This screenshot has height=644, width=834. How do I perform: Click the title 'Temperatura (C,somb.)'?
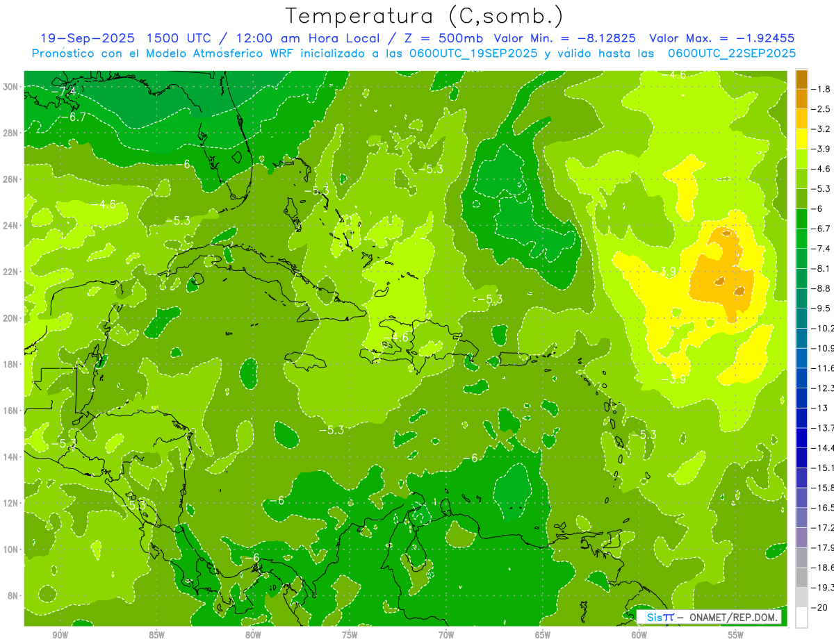tap(424, 16)
